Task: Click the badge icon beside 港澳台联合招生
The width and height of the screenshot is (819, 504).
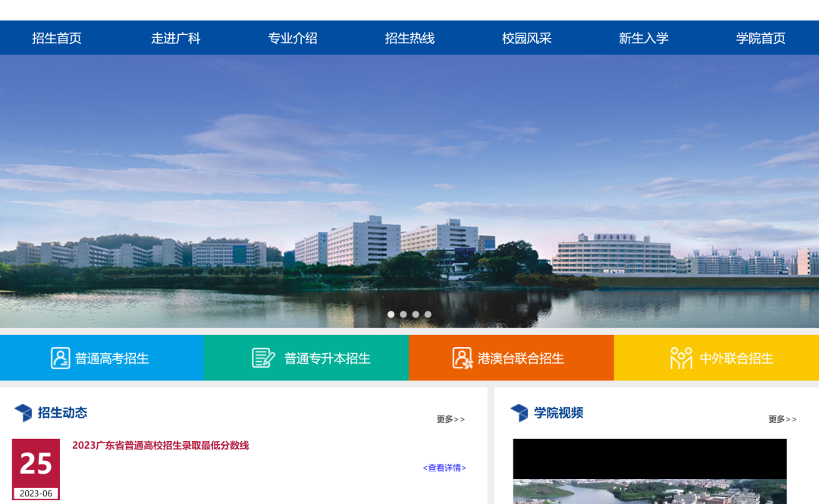Action: [x=461, y=357]
